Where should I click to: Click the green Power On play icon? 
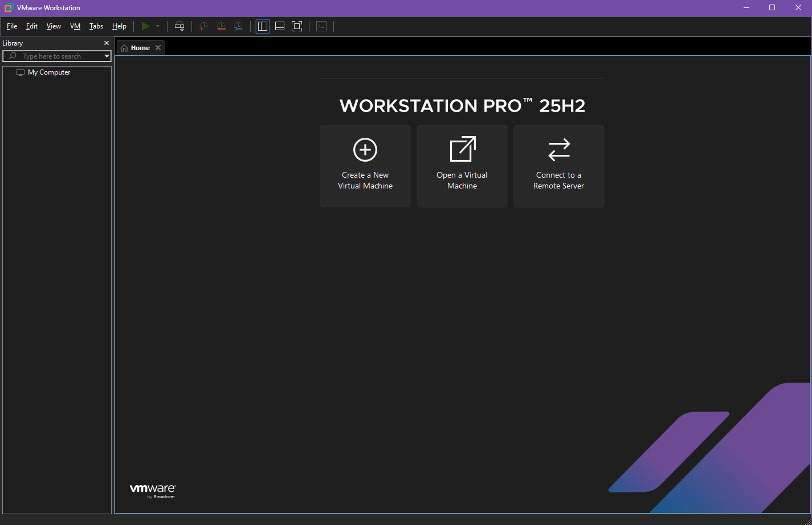click(x=145, y=26)
